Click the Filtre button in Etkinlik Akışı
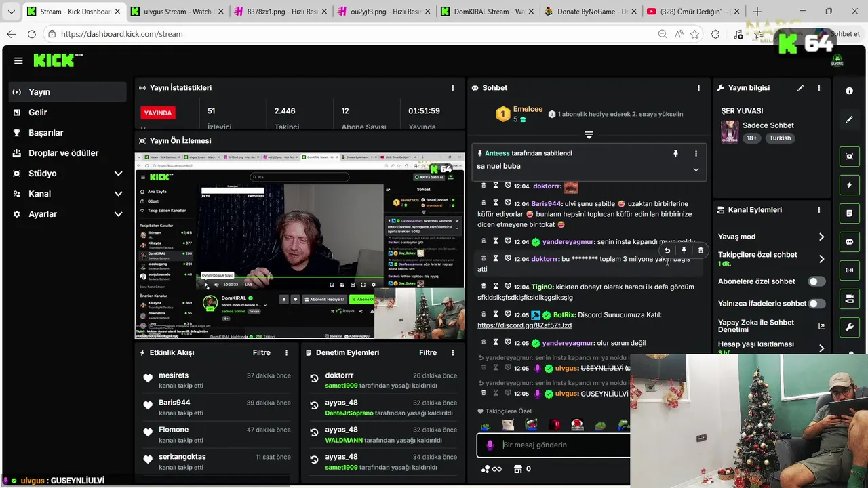 click(262, 352)
